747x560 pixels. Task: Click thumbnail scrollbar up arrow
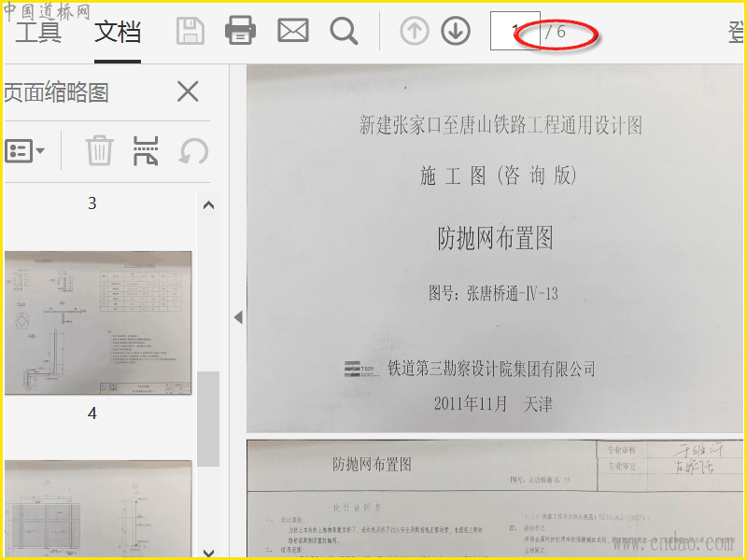[208, 205]
